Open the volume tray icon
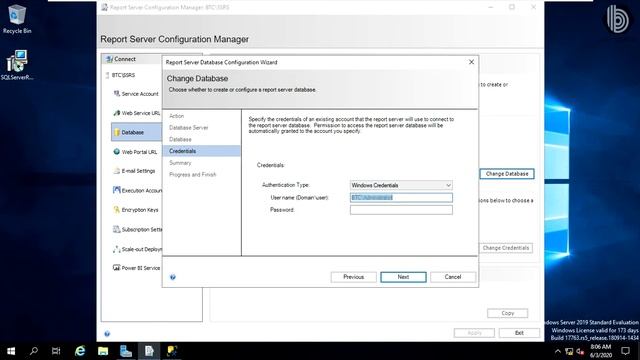640x360 pixels. tap(580, 351)
